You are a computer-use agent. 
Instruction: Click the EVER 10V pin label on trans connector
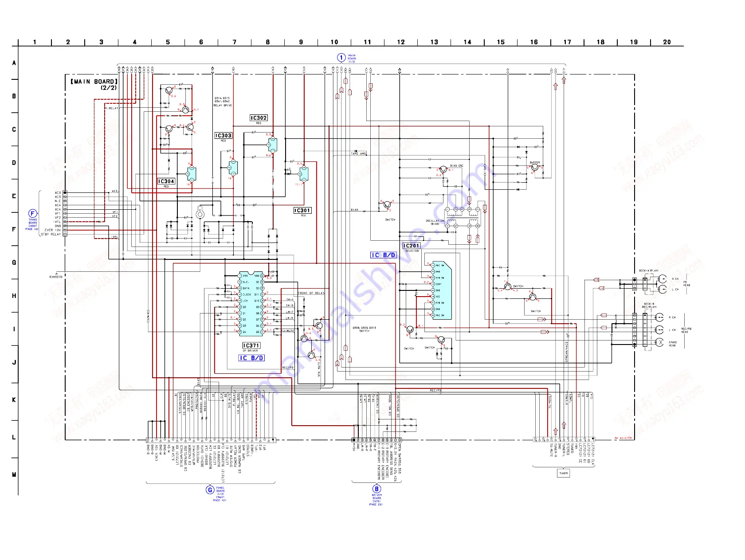pos(53,230)
